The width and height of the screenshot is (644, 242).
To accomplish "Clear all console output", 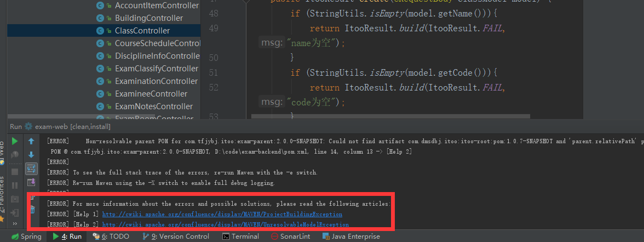I will 33,209.
